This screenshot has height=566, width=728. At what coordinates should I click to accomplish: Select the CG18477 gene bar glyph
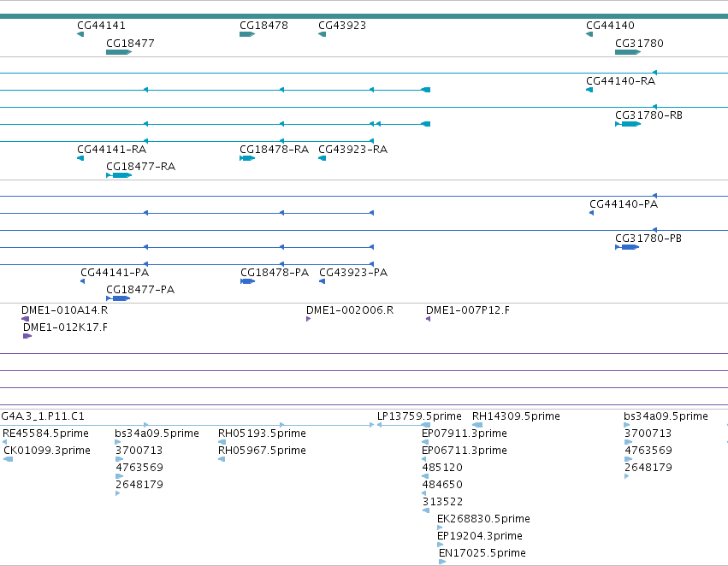tap(119, 52)
